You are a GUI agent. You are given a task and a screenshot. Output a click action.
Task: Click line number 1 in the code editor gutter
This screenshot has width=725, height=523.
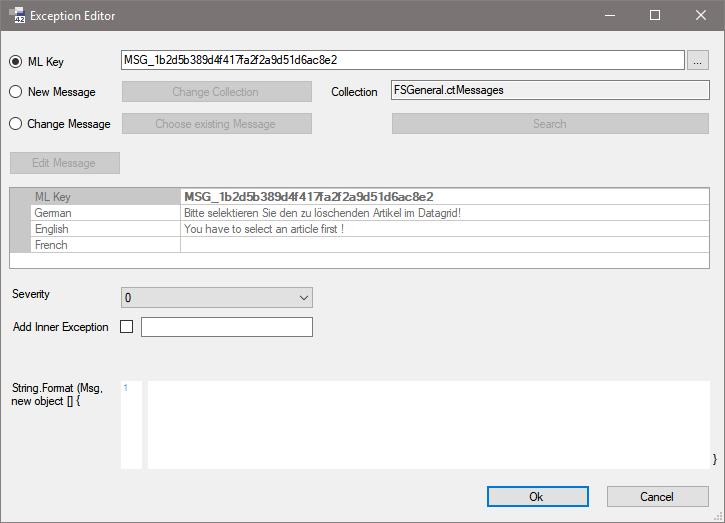126,388
